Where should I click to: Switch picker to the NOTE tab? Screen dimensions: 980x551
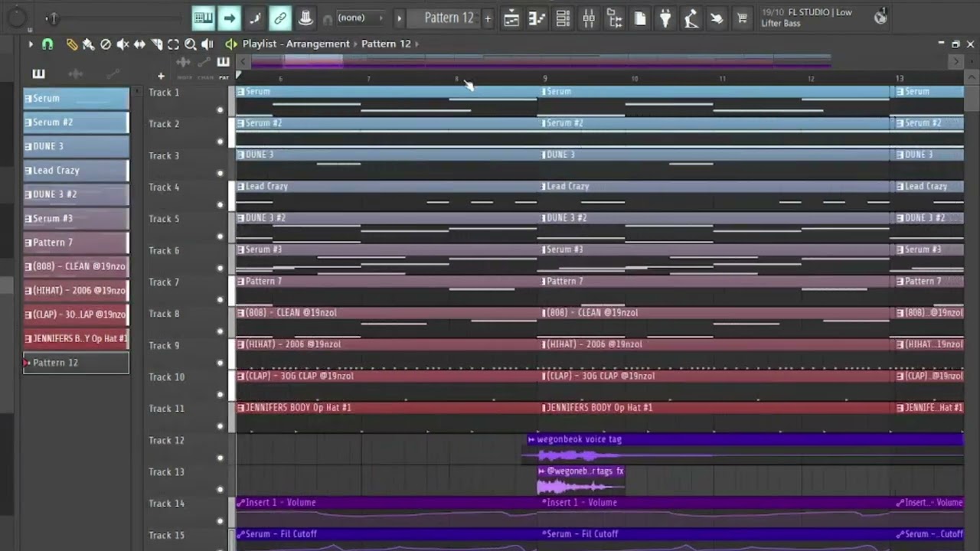(185, 77)
